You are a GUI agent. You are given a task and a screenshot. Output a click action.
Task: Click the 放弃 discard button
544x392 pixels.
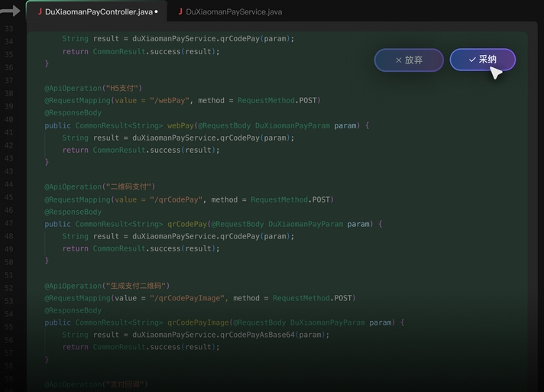coord(409,60)
